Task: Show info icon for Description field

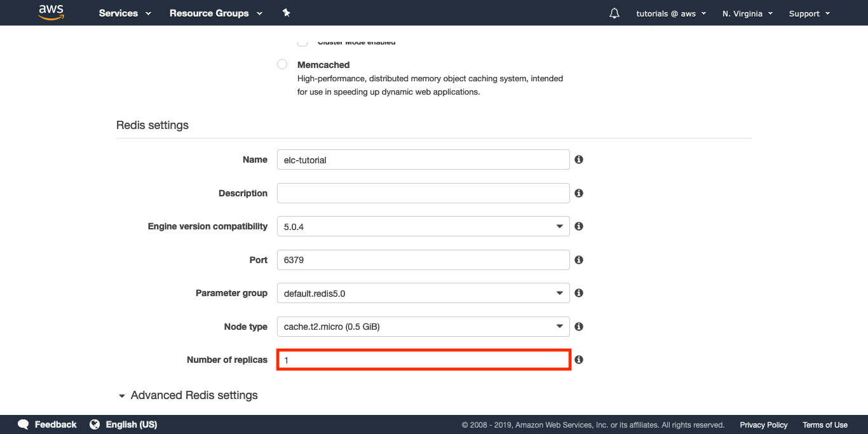Action: (579, 193)
